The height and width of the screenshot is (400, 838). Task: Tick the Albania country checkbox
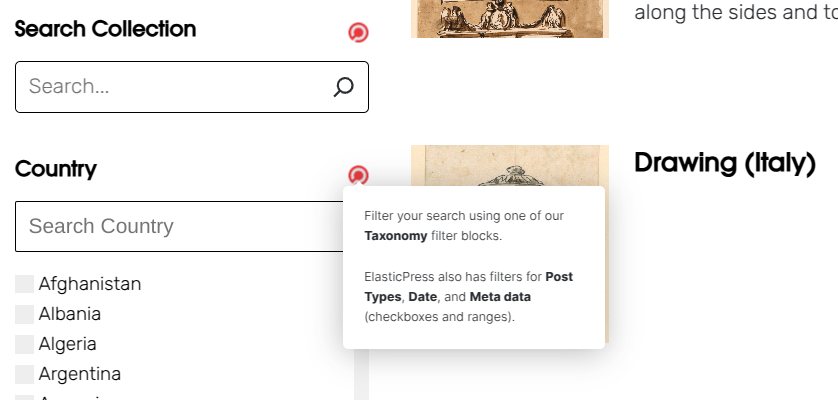pyautogui.click(x=24, y=314)
